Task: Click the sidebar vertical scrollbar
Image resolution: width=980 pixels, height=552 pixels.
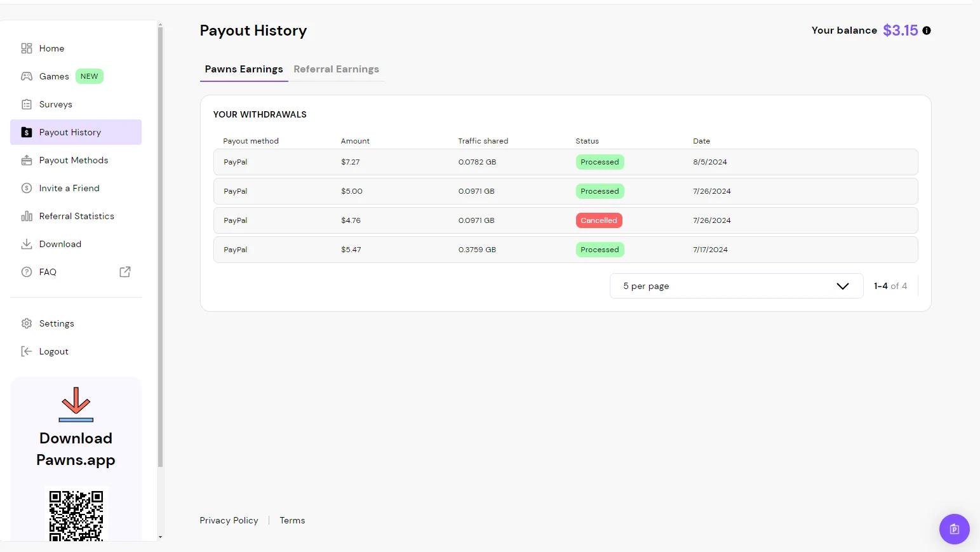Action: click(x=160, y=248)
